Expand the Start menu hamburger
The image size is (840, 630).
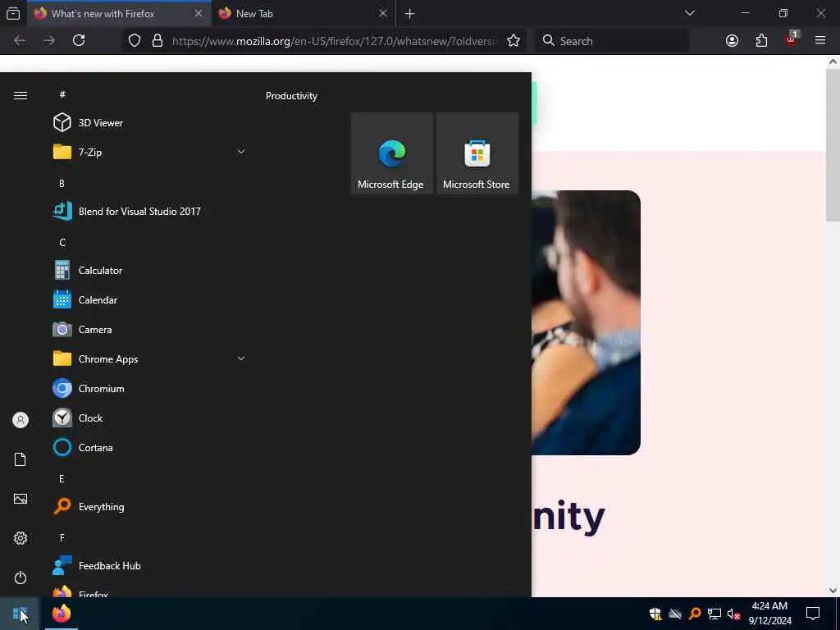point(21,95)
